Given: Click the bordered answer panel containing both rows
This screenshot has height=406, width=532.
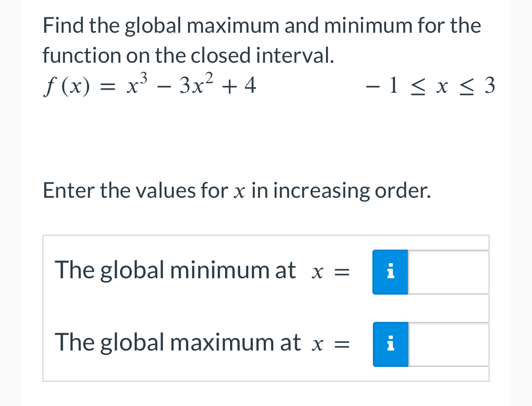Looking at the screenshot, I should (x=266, y=307).
